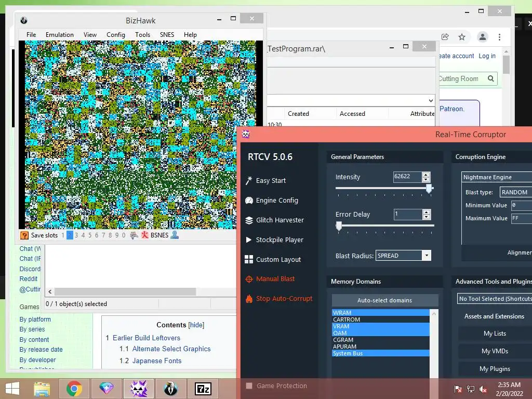
Task: Bookmark page with Chrome star icon
Action: 462,37
